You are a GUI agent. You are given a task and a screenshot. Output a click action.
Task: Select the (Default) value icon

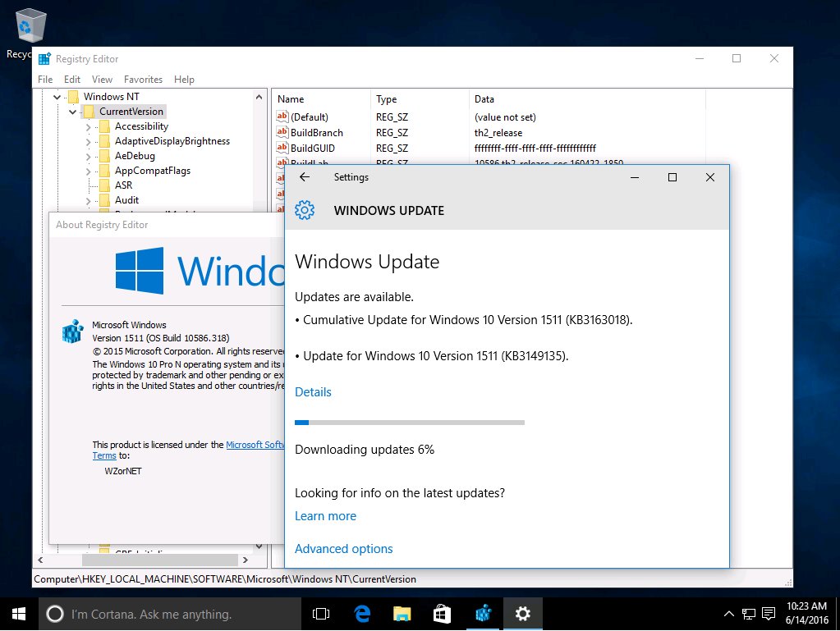(282, 117)
